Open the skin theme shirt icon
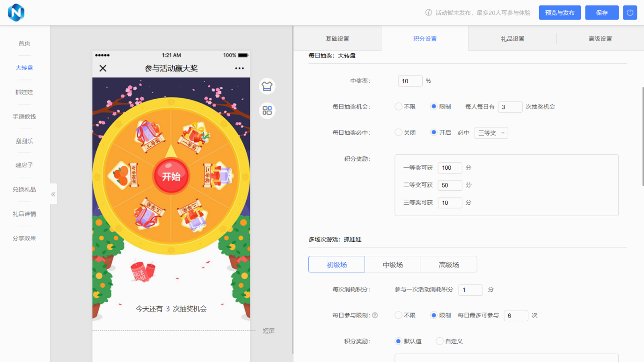 click(x=267, y=86)
